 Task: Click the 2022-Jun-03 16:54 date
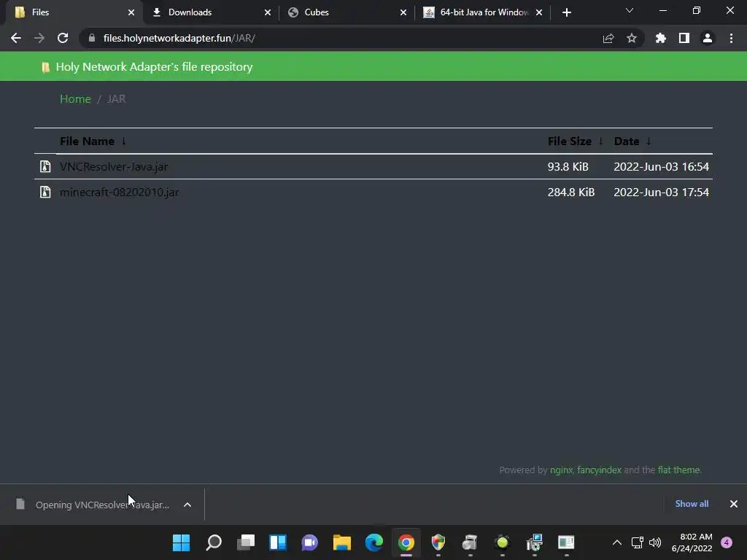coord(661,167)
